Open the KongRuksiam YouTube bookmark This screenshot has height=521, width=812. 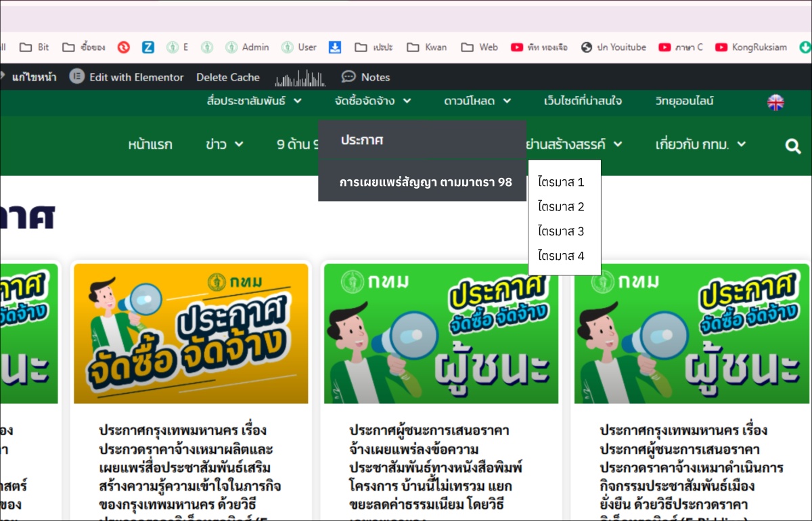[x=751, y=47]
